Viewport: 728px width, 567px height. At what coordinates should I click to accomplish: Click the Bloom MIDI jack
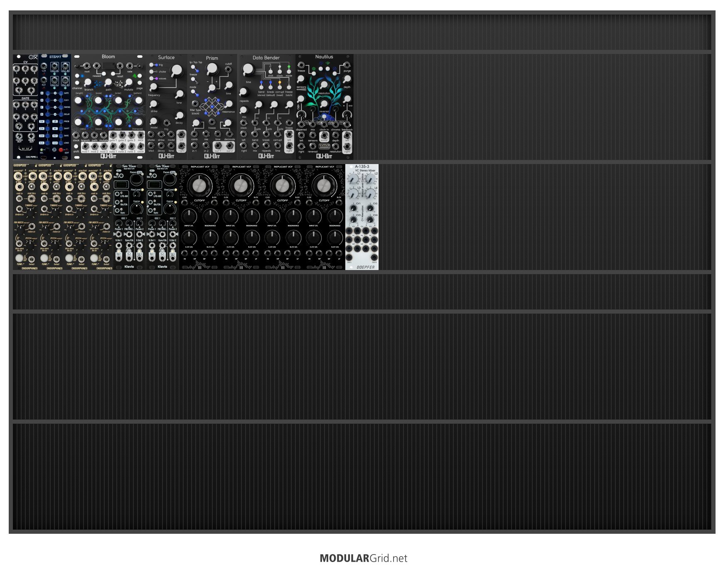[140, 135]
